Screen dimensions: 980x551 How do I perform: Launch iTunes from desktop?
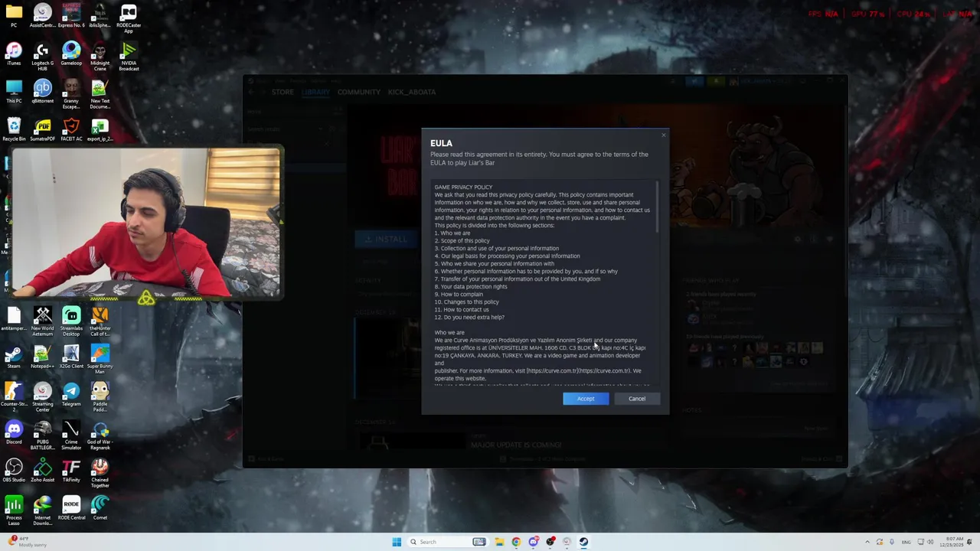coord(14,54)
